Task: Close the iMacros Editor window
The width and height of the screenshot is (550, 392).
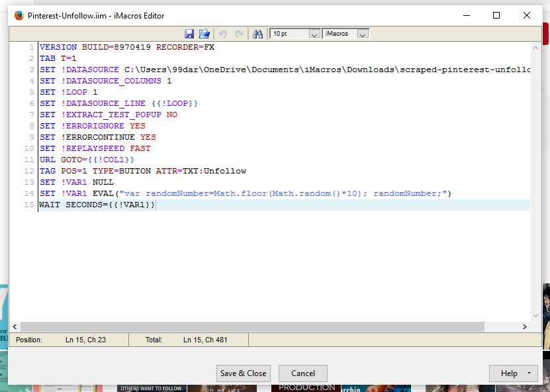Action: click(x=526, y=15)
